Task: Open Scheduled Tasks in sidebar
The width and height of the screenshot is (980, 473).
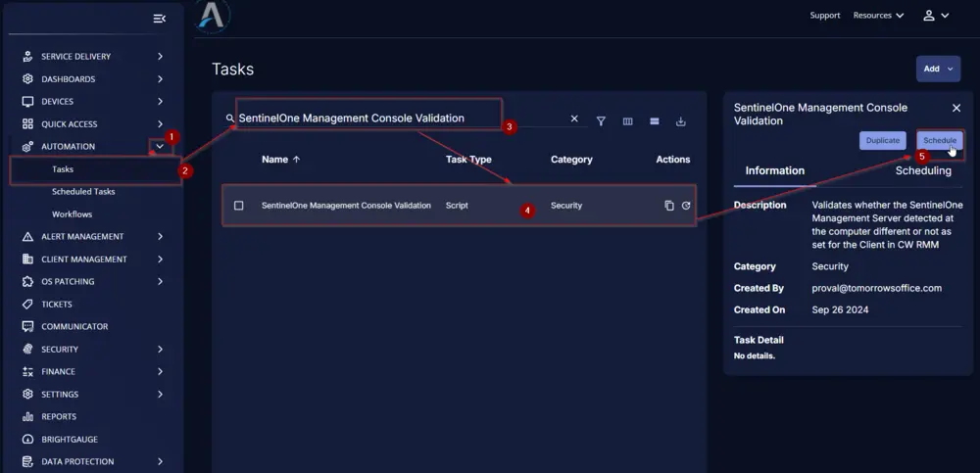Action: pos(83,192)
